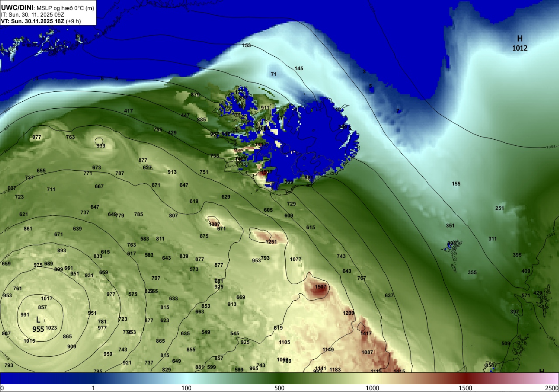Image resolution: width=559 pixels, height=392 pixels.
Task: Click the '155' label east of Iceland
Action: (x=456, y=184)
